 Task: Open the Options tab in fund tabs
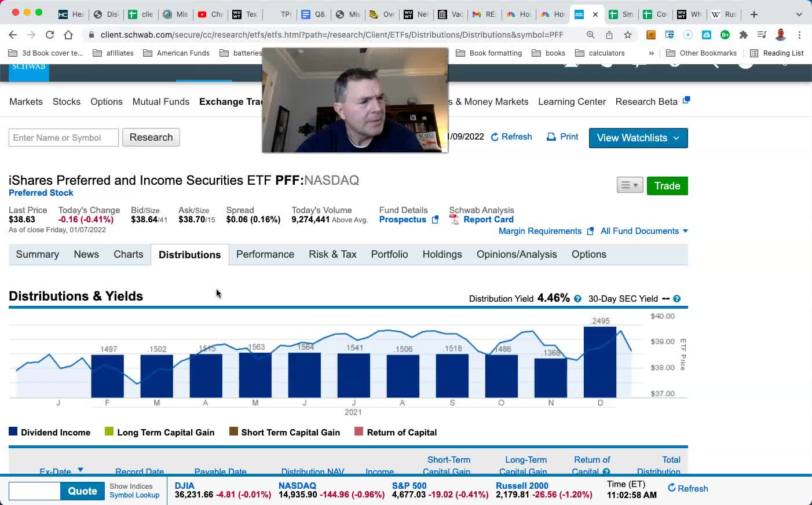click(589, 254)
